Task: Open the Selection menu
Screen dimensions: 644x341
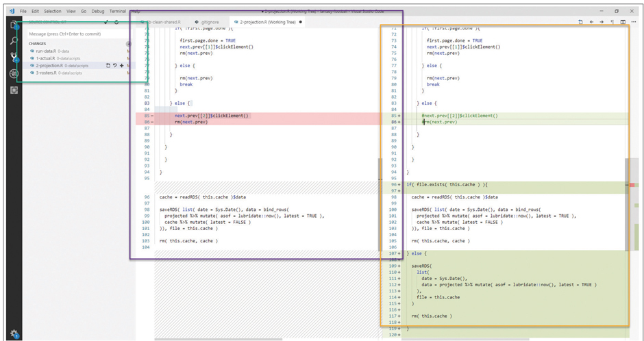Action: point(53,12)
